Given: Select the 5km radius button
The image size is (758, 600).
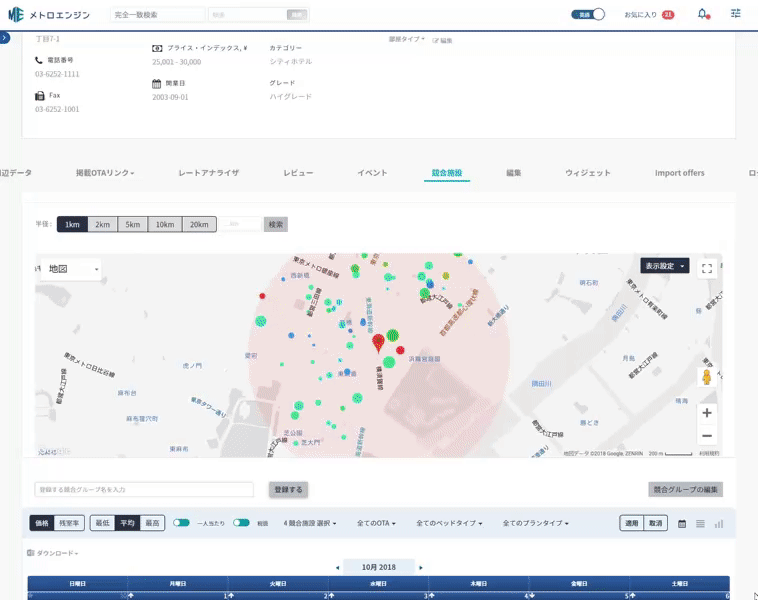Looking at the screenshot, I should point(133,225).
